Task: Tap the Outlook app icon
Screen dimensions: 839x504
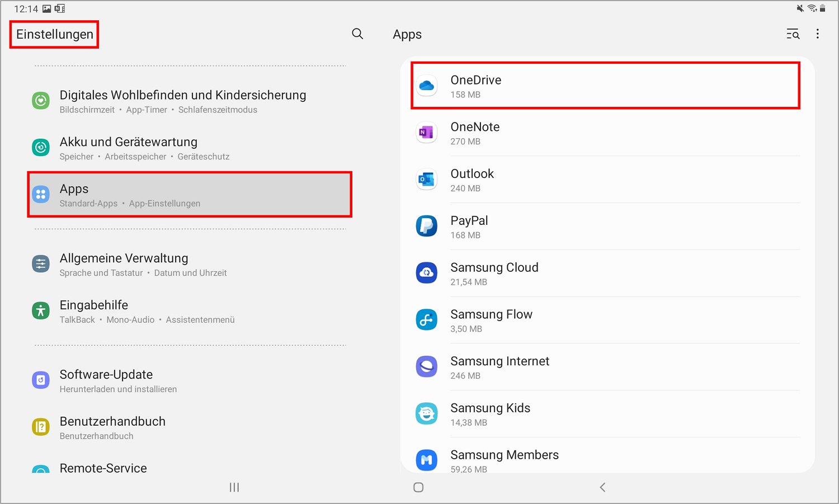Action: [427, 180]
